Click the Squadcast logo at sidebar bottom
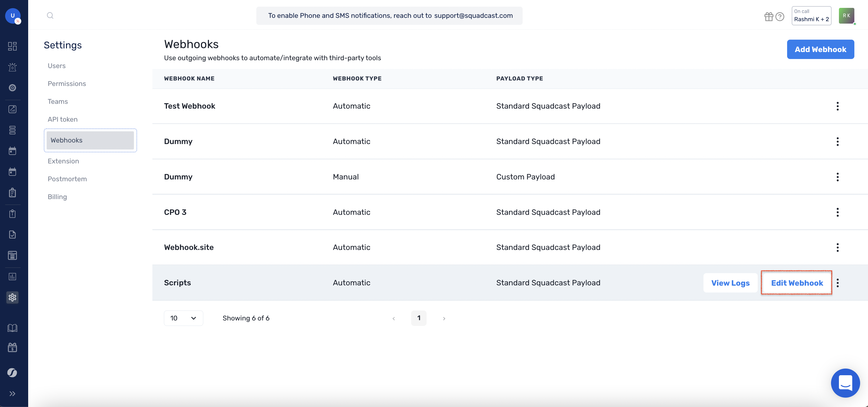 (12, 372)
